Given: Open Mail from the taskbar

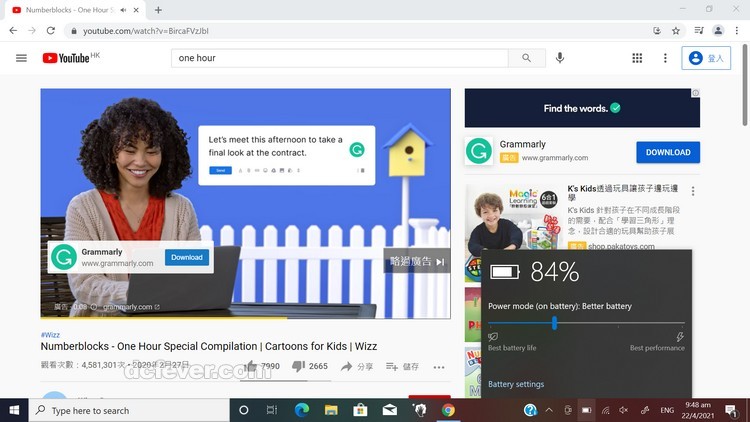Looking at the screenshot, I should coord(389,410).
